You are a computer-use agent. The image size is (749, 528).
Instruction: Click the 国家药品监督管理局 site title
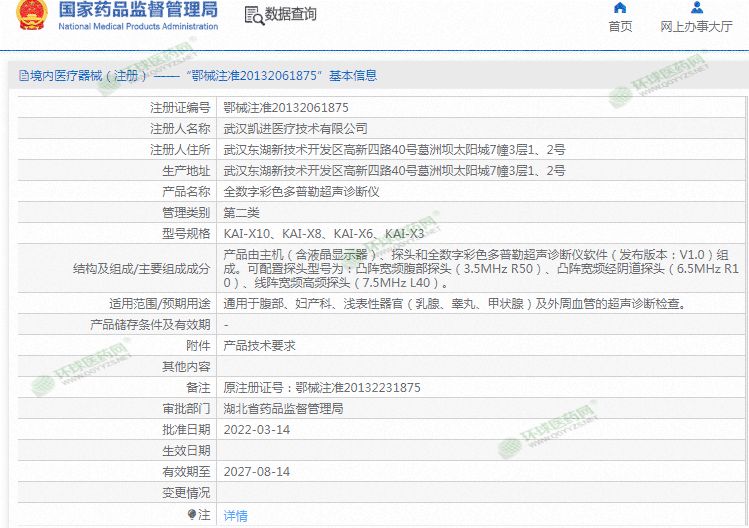pos(137,11)
